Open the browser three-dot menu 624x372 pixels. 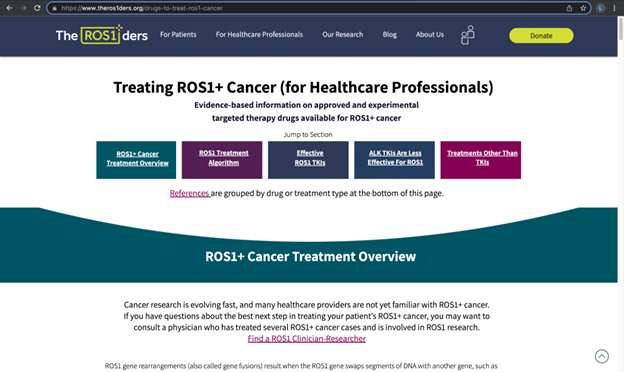coord(614,8)
